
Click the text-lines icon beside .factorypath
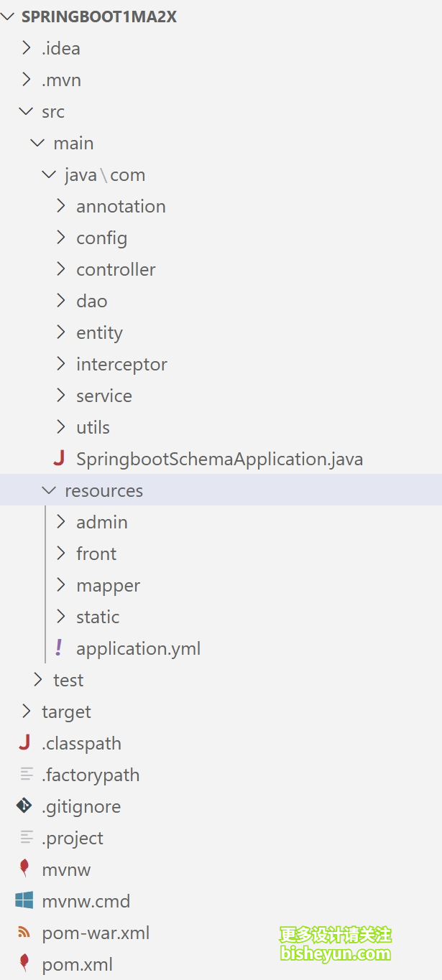click(27, 775)
